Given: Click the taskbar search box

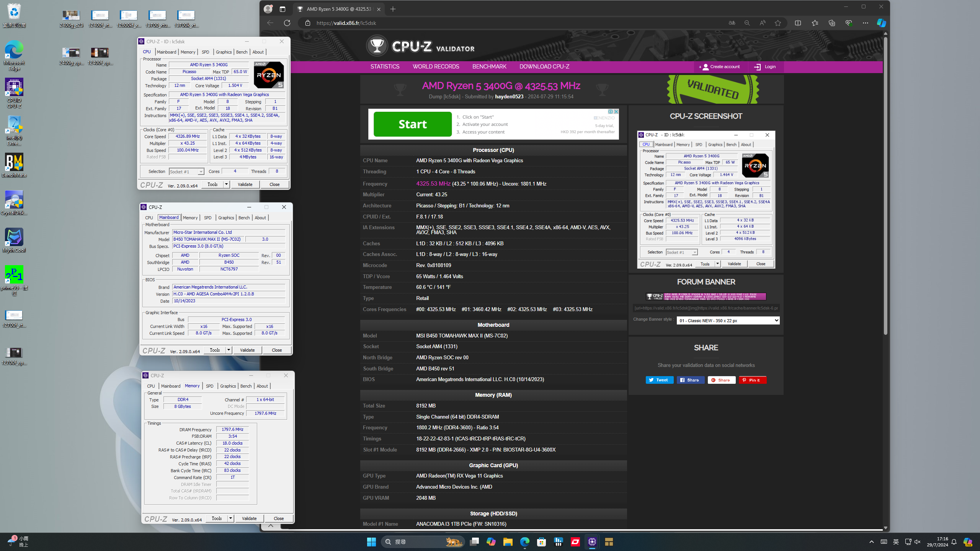Looking at the screenshot, I should (423, 542).
